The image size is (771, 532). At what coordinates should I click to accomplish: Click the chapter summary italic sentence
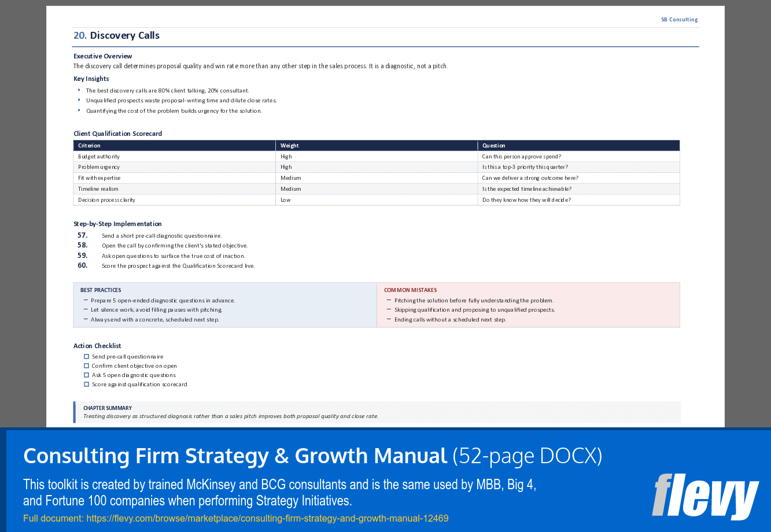(x=231, y=416)
